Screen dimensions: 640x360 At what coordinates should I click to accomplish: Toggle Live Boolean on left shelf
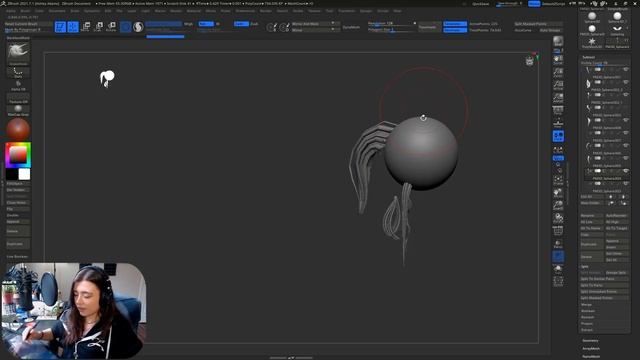18,257
